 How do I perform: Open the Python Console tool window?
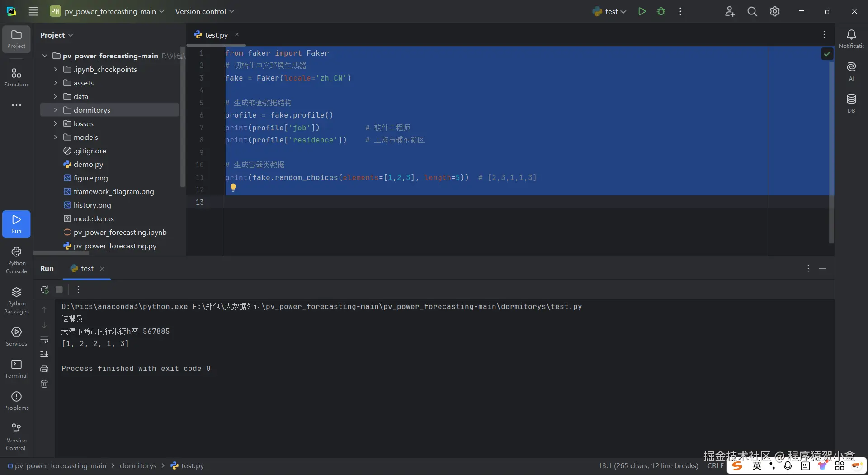(16, 260)
